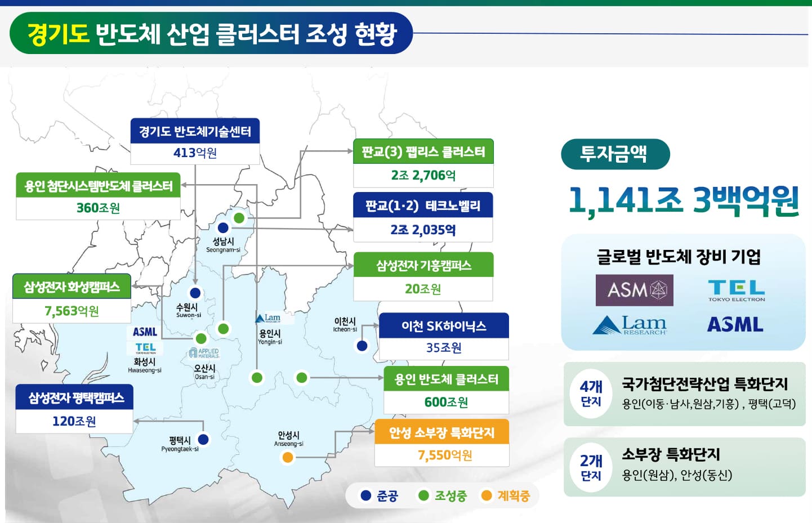Select the large ASML logo in the equipment panel
812x523 pixels.
coord(735,324)
